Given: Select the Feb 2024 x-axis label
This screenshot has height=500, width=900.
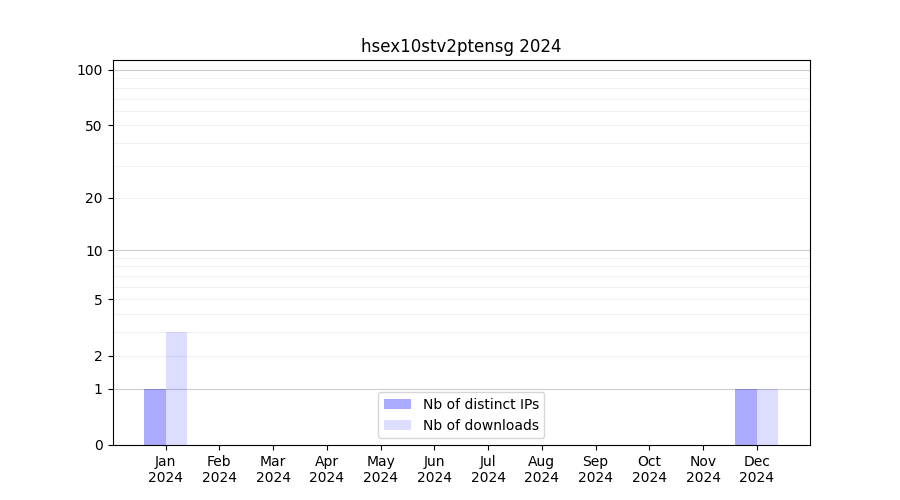Looking at the screenshot, I should 219,469.
